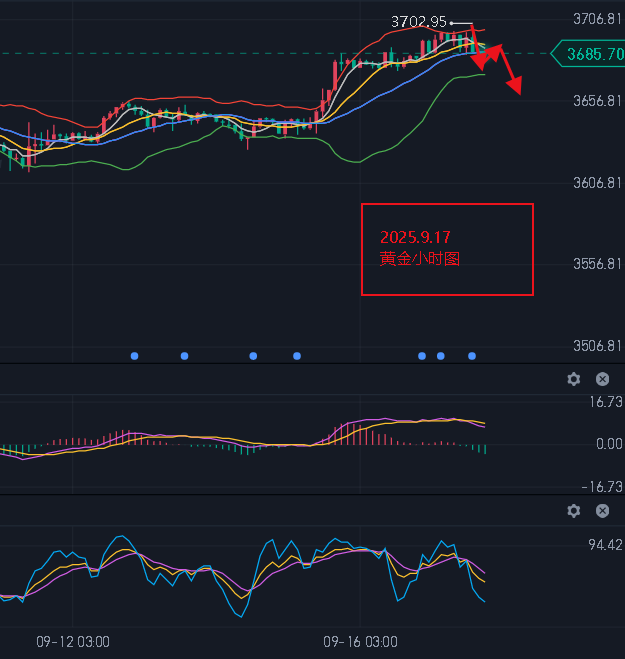Click MACD scale value 0.00
The width and height of the screenshot is (625, 659).
tap(609, 444)
